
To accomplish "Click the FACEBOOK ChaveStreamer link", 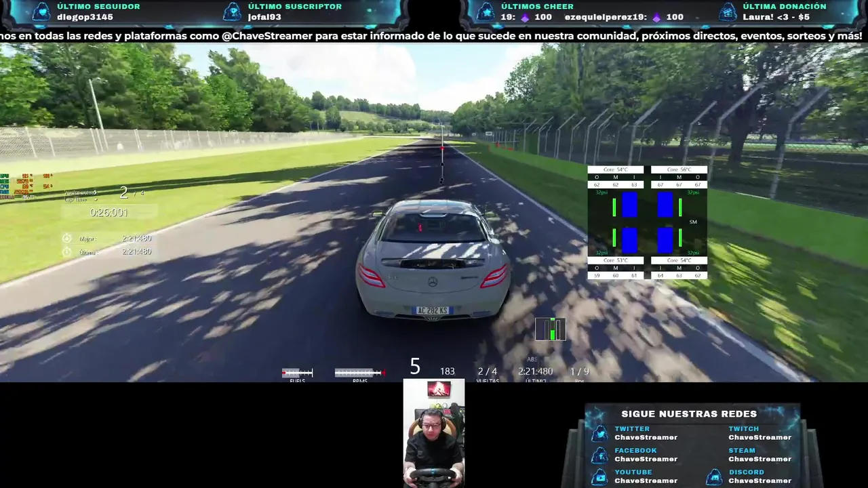I will [x=646, y=455].
